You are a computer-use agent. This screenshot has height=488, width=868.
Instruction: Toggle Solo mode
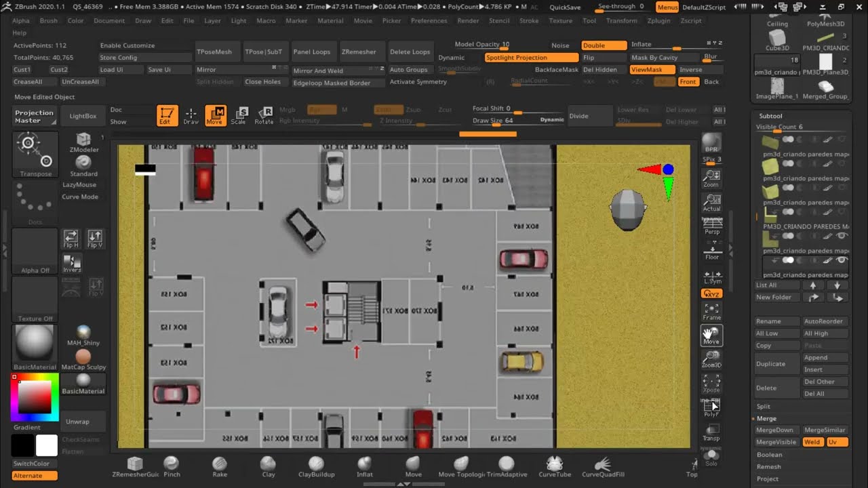pos(711,457)
